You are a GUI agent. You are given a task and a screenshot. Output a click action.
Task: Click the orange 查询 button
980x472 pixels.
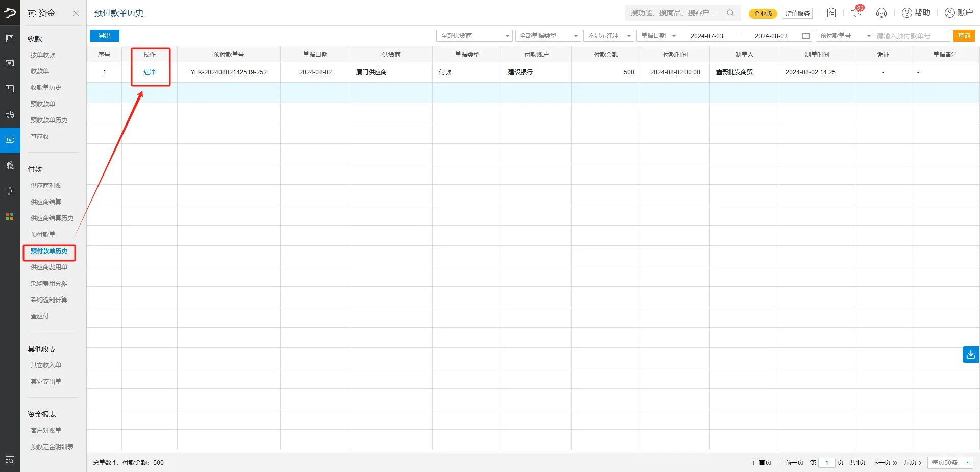(x=964, y=36)
